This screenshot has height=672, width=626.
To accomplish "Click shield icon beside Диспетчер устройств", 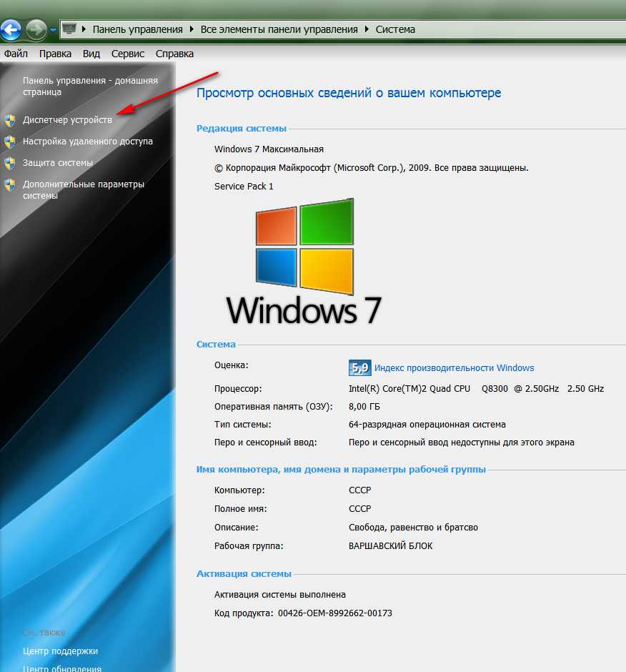I will 10,120.
